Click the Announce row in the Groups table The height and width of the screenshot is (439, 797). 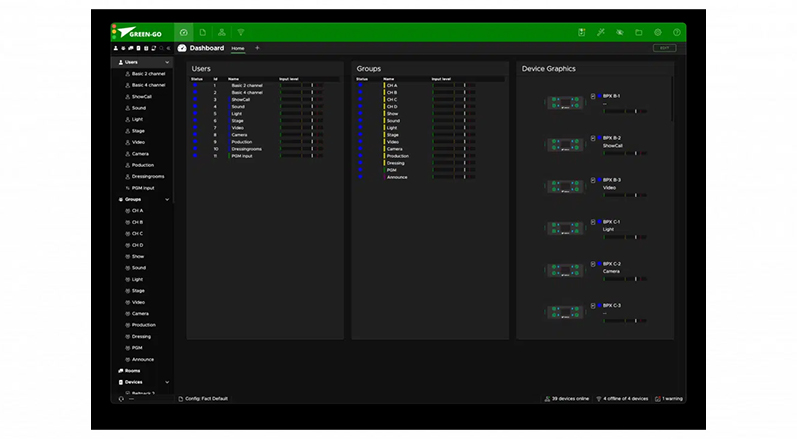[x=430, y=177]
